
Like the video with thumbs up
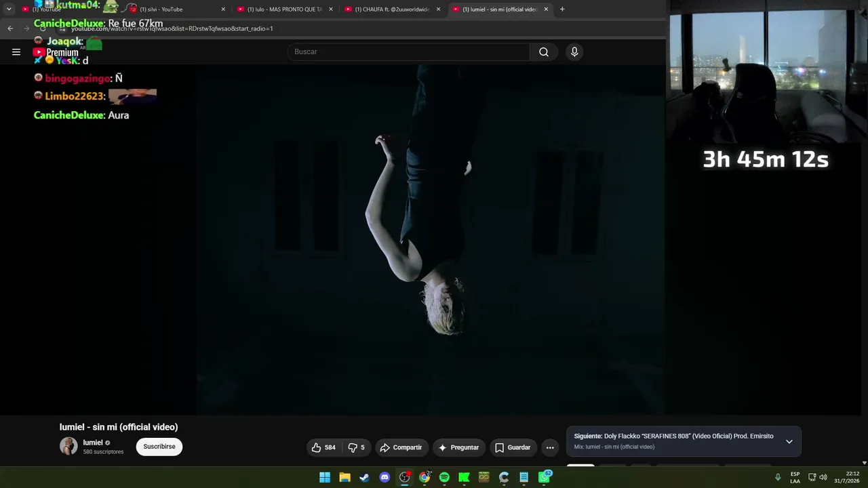[324, 447]
